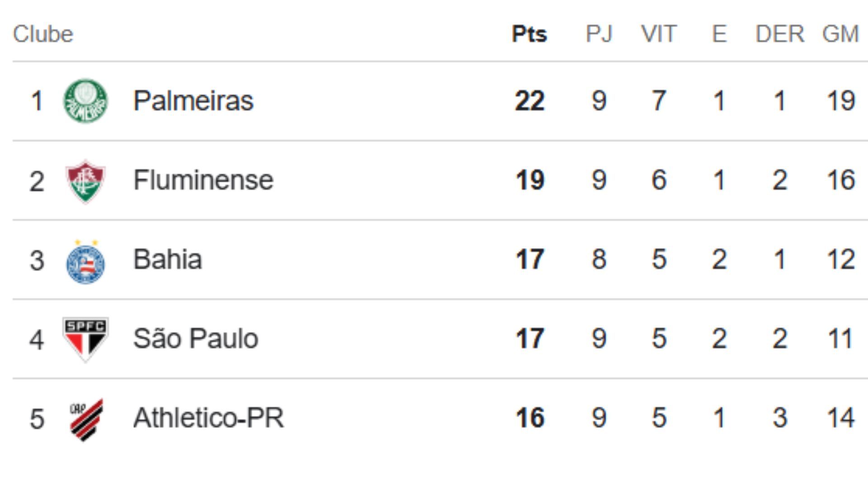Image resolution: width=868 pixels, height=488 pixels.
Task: Click the Bahia club crest icon
Action: pyautogui.click(x=85, y=262)
